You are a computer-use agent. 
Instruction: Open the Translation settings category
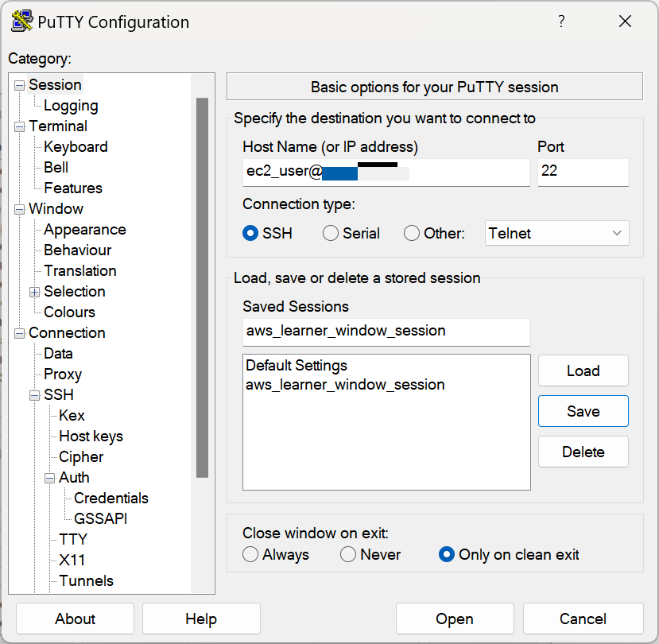tap(79, 270)
